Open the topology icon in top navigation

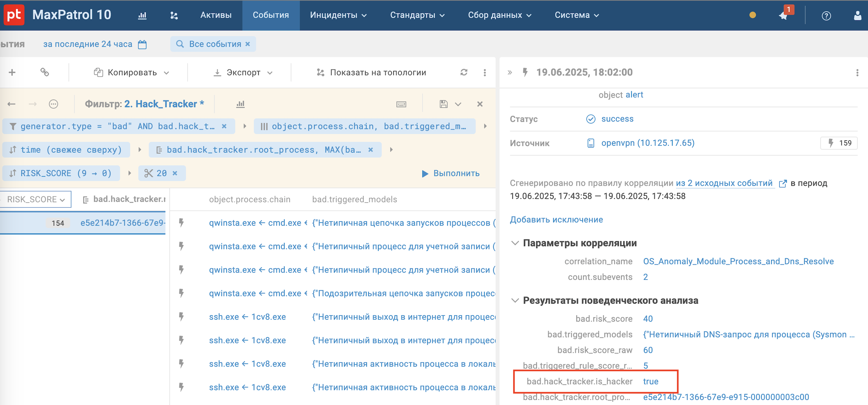pyautogui.click(x=174, y=15)
